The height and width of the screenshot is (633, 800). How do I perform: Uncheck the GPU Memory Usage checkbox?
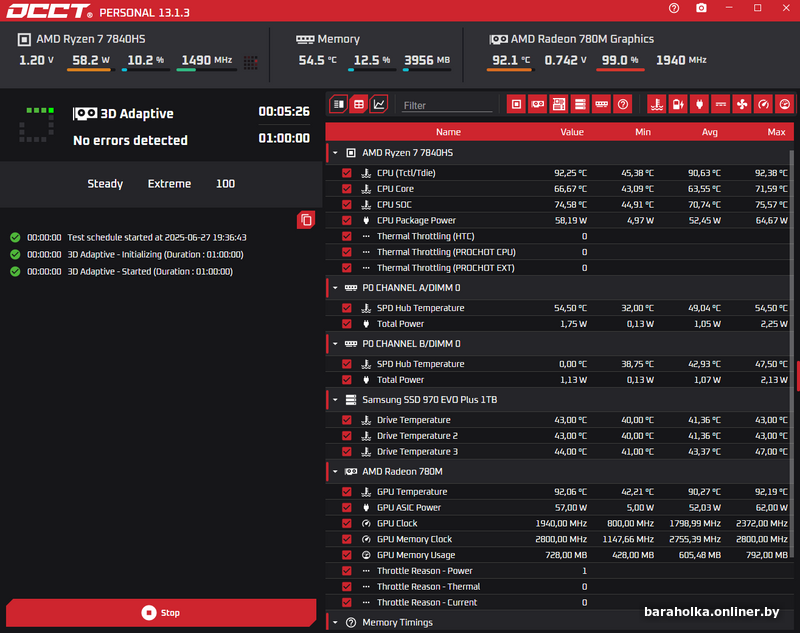(x=347, y=555)
